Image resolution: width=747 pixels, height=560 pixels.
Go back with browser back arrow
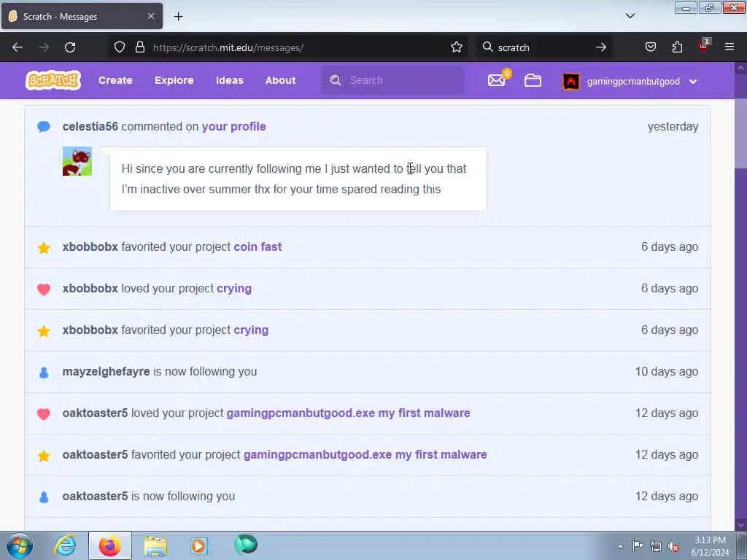[18, 47]
